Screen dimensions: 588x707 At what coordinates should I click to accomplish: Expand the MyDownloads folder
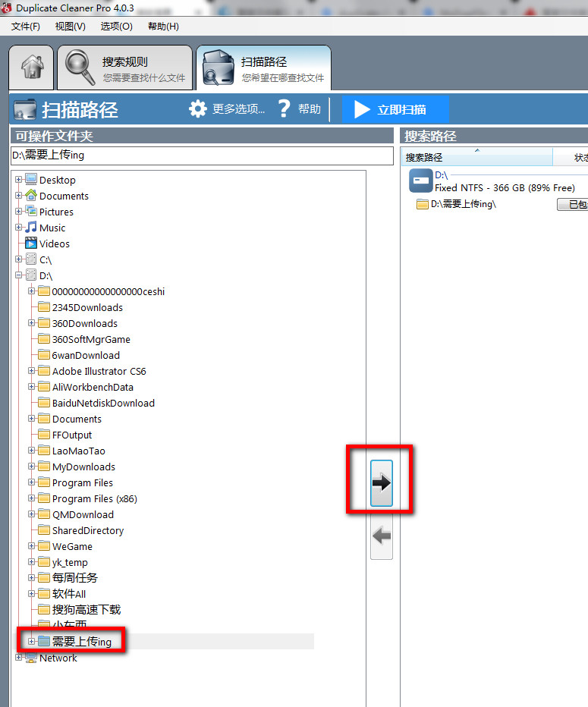[32, 467]
